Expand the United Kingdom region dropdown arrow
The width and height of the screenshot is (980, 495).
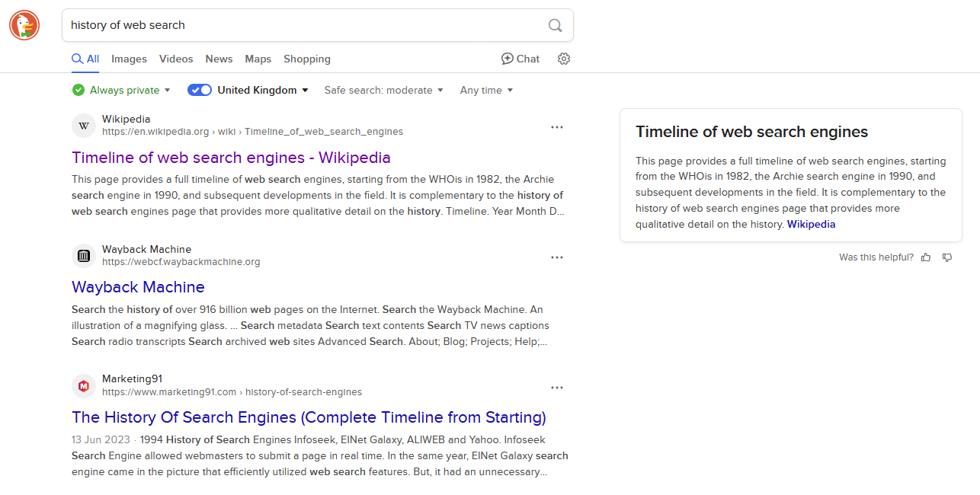click(306, 90)
